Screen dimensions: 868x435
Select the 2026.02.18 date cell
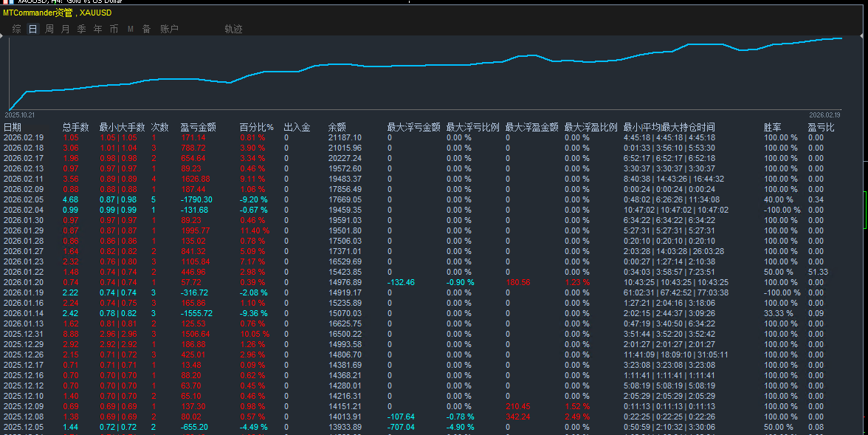tap(24, 148)
